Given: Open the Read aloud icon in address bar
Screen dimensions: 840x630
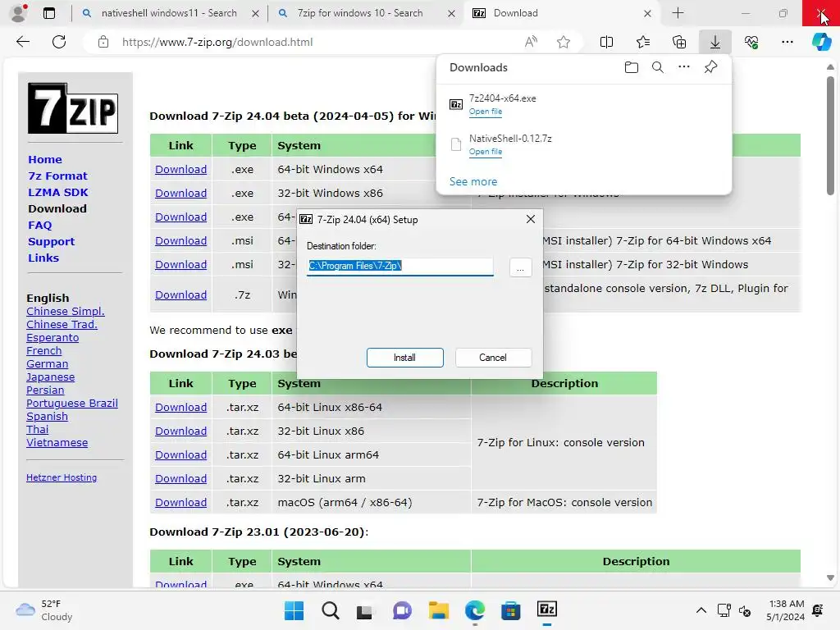Looking at the screenshot, I should pyautogui.click(x=531, y=42).
